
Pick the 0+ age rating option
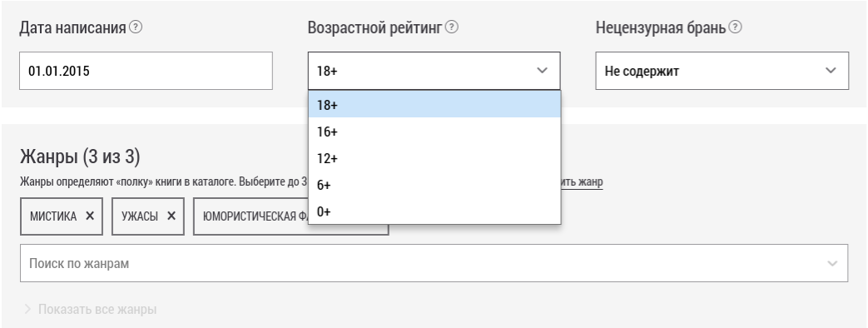pos(434,211)
